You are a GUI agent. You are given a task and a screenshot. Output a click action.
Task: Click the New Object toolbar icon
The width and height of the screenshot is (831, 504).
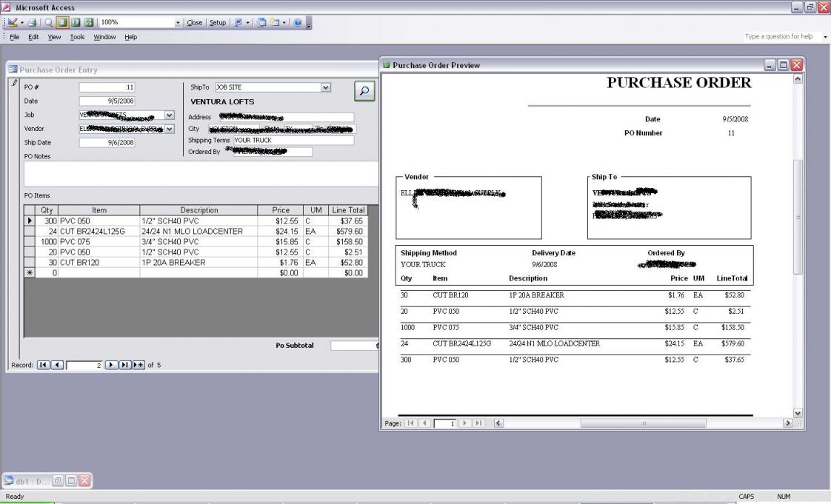(275, 22)
